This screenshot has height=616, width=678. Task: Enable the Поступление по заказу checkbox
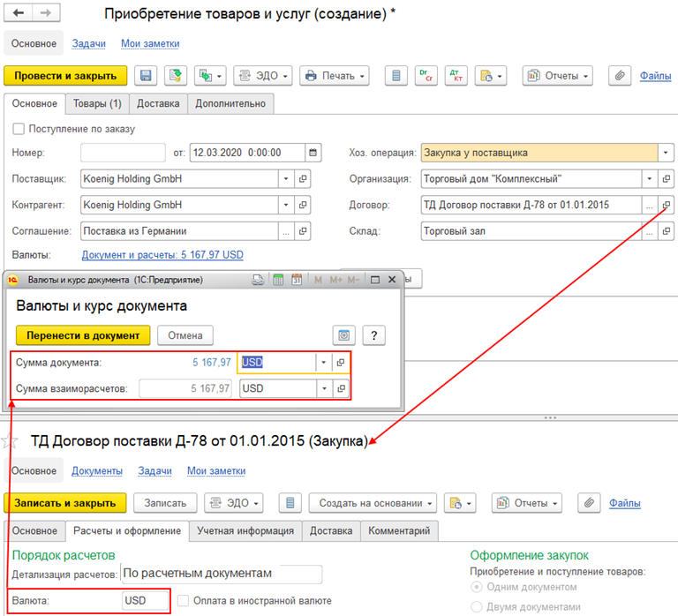point(19,129)
